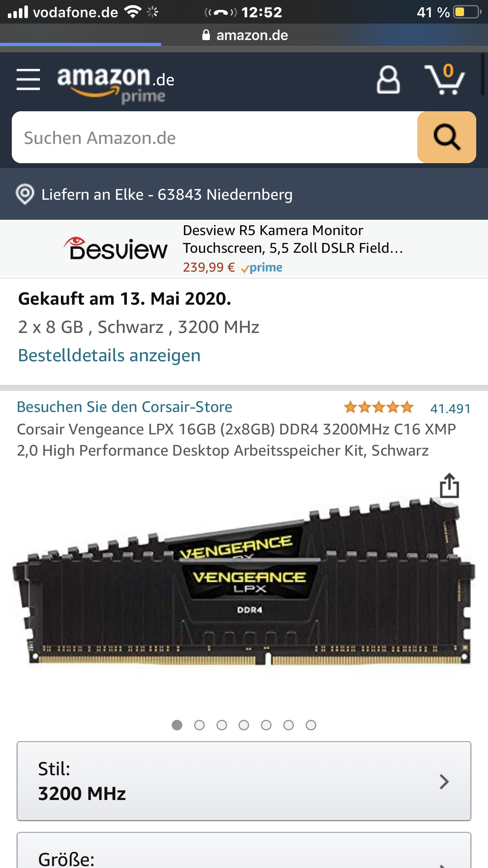Open the account profile icon

(x=388, y=79)
